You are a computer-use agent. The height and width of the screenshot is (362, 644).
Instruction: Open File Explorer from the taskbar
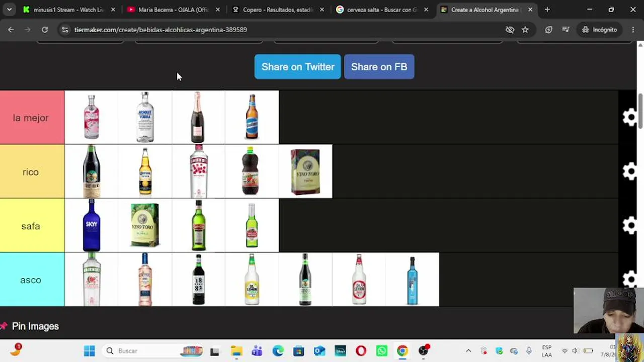pos(236,351)
